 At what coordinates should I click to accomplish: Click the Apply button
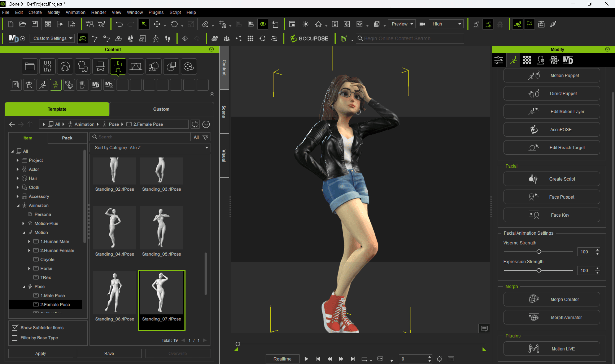(x=40, y=353)
